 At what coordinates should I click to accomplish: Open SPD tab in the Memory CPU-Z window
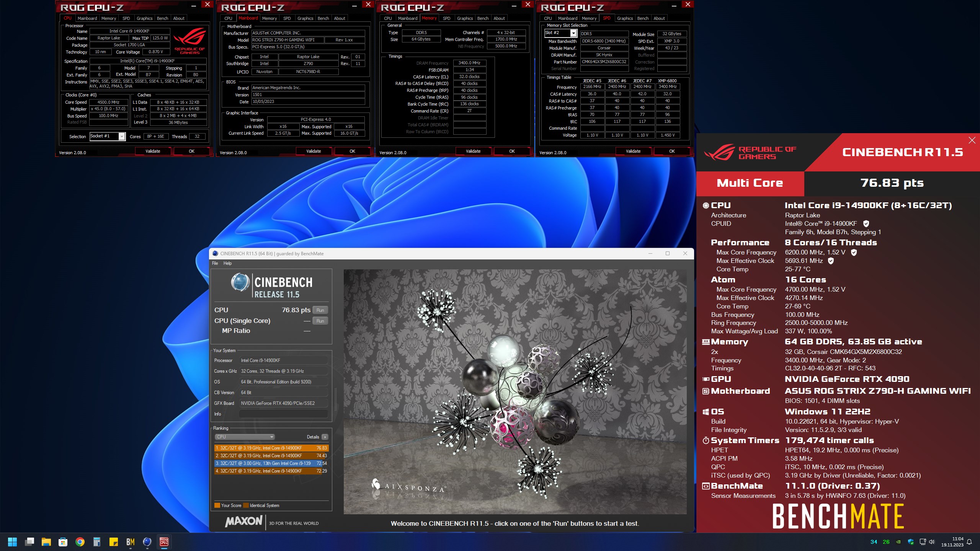tap(446, 18)
